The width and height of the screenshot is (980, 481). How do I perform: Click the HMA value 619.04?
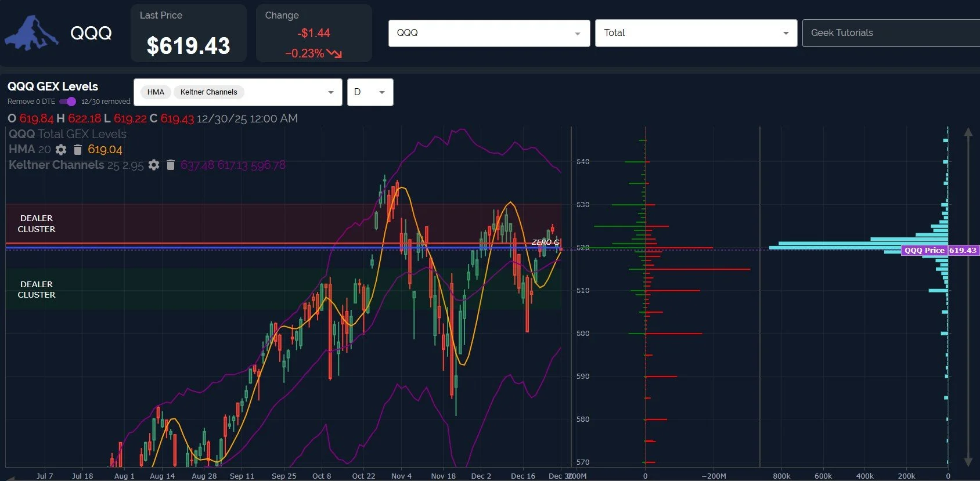[105, 150]
